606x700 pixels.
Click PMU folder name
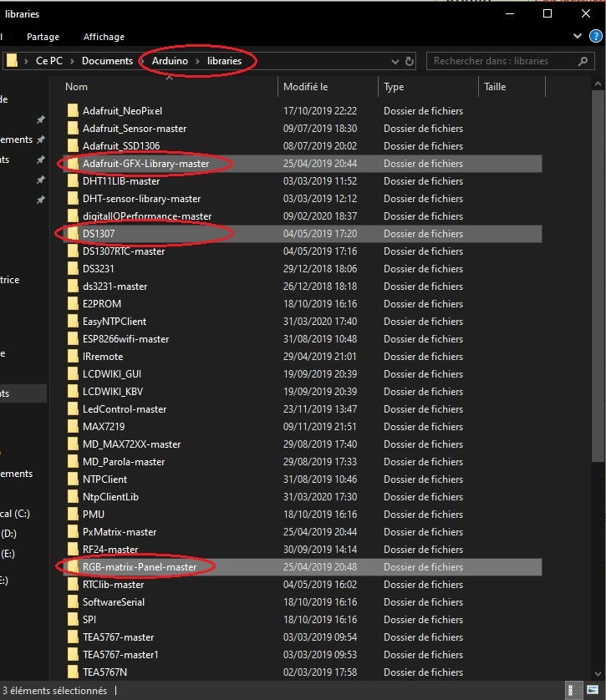click(94, 515)
